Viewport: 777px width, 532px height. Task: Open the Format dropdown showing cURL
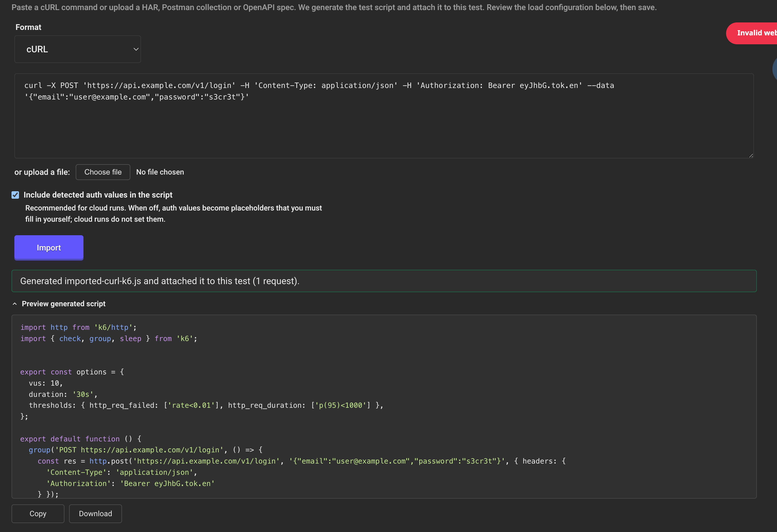pyautogui.click(x=78, y=49)
